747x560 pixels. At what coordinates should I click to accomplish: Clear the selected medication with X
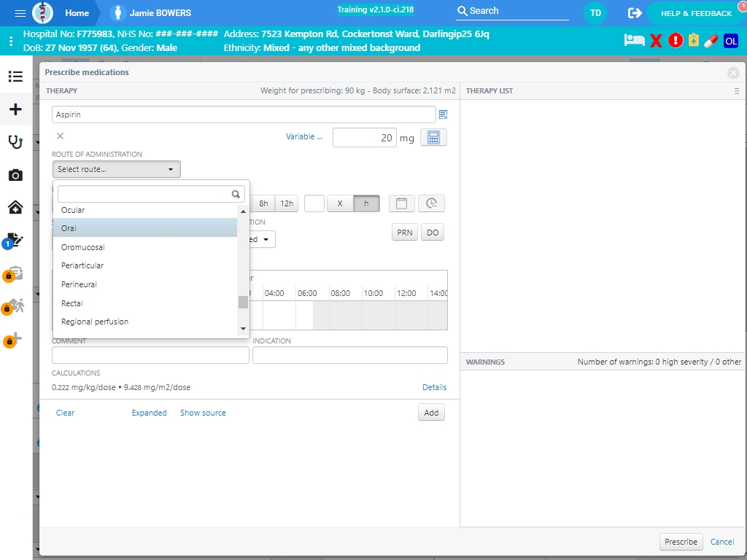click(60, 136)
